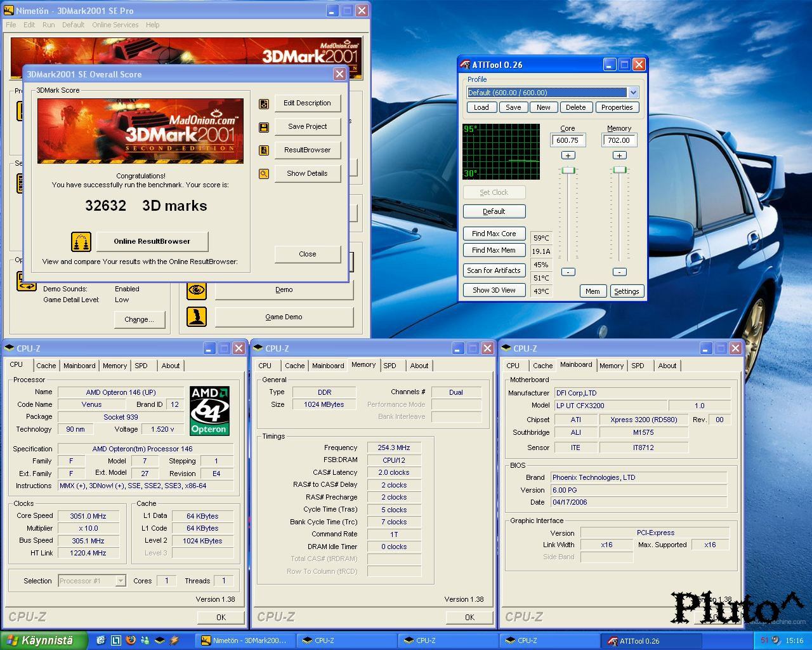The image size is (812, 650).
Task: Load an ATITool profile with Load button
Action: click(x=481, y=107)
